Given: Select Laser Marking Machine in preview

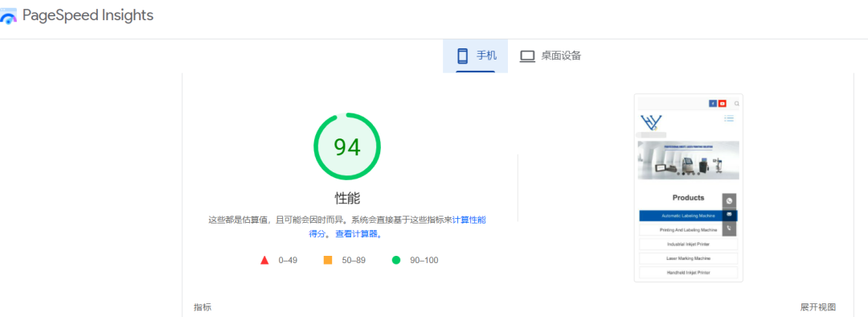Looking at the screenshot, I should coord(688,258).
